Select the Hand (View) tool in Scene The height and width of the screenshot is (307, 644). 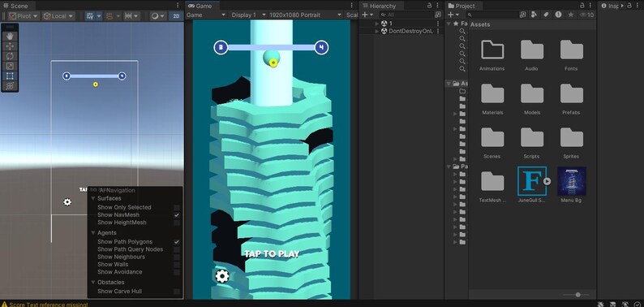click(10, 37)
